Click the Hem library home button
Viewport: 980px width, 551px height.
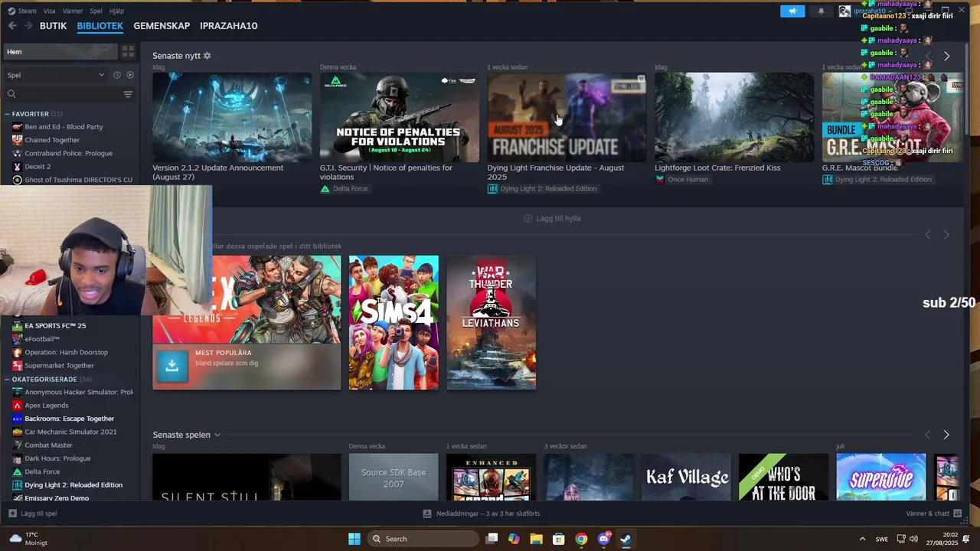click(60, 51)
